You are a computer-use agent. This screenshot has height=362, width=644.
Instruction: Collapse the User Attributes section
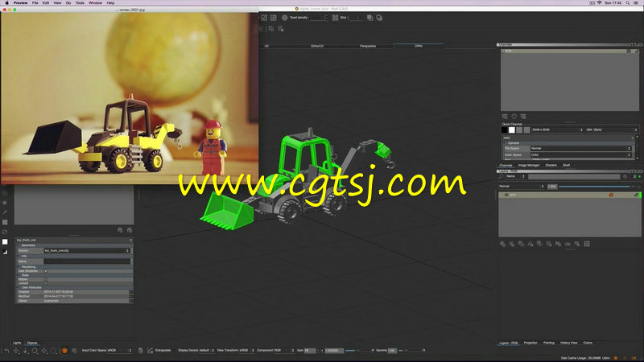(x=19, y=288)
